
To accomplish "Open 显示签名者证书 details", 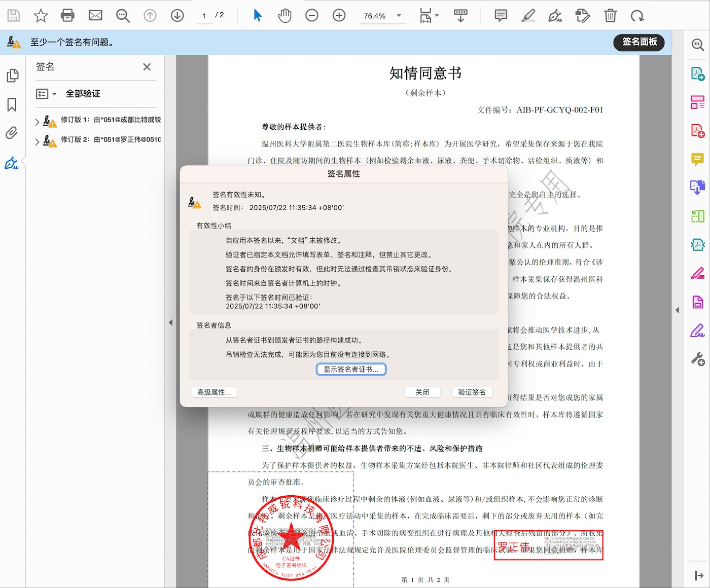I will coord(351,369).
